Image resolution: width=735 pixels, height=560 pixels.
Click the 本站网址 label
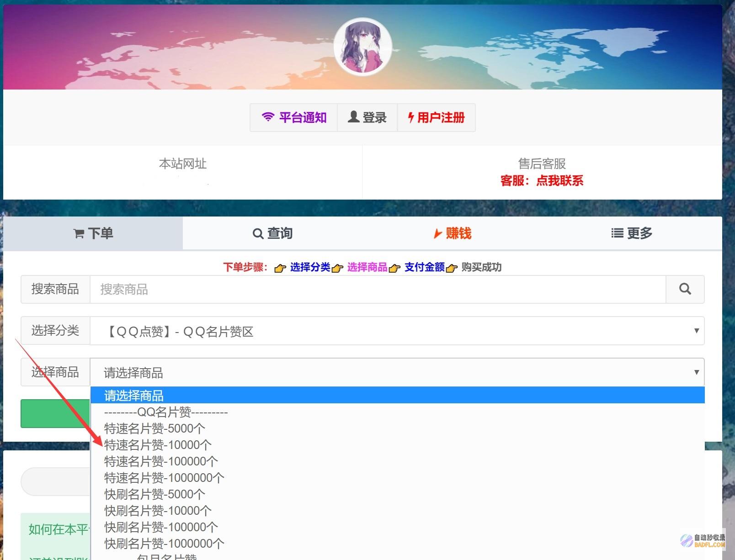pos(183,164)
